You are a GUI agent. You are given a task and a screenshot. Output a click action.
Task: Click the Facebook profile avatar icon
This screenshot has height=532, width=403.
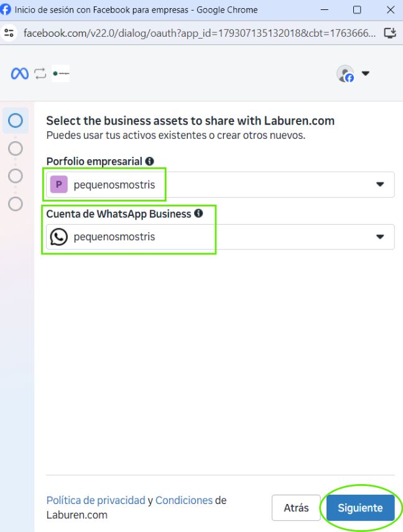345,74
